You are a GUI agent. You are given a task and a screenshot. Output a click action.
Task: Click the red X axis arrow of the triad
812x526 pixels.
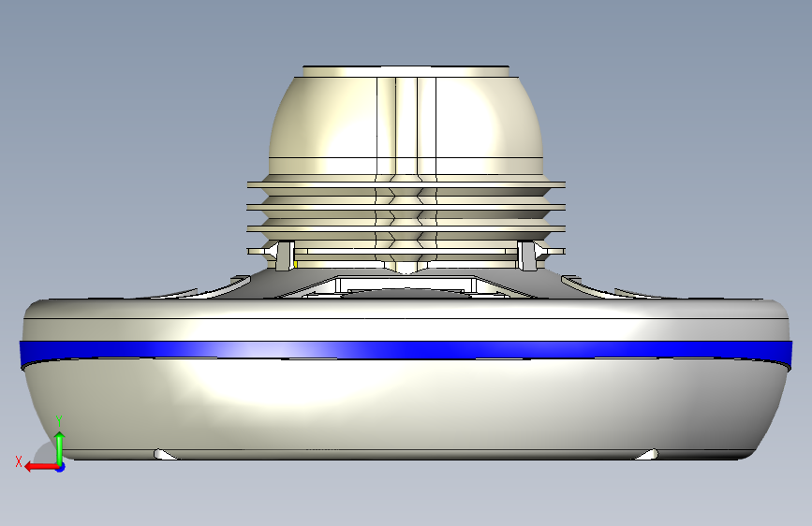point(41,467)
